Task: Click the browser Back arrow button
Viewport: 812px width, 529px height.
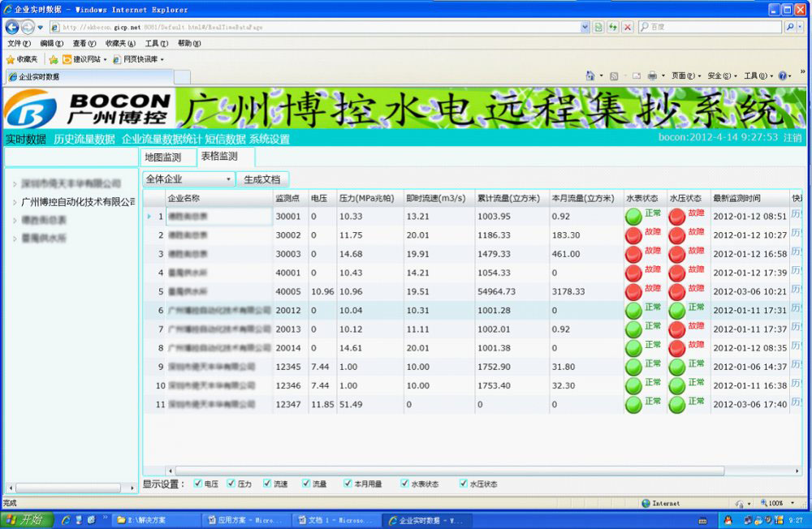Action: coord(12,27)
